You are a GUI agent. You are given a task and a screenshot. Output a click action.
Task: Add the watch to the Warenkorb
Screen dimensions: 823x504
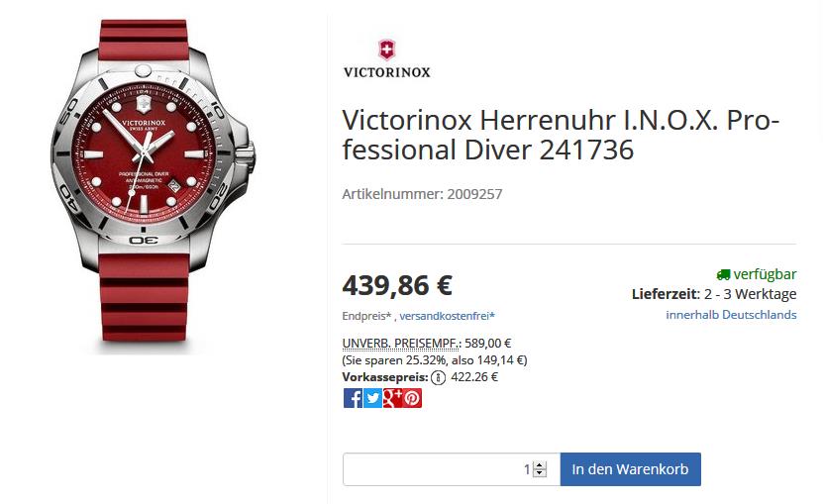coord(630,469)
